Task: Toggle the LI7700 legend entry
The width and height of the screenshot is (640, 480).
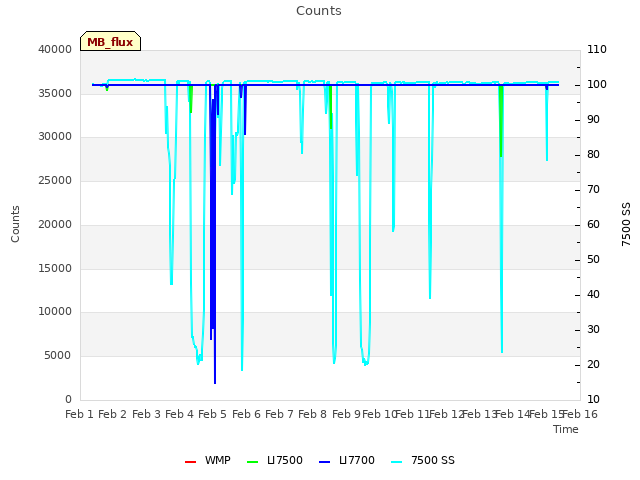Action: click(x=347, y=460)
